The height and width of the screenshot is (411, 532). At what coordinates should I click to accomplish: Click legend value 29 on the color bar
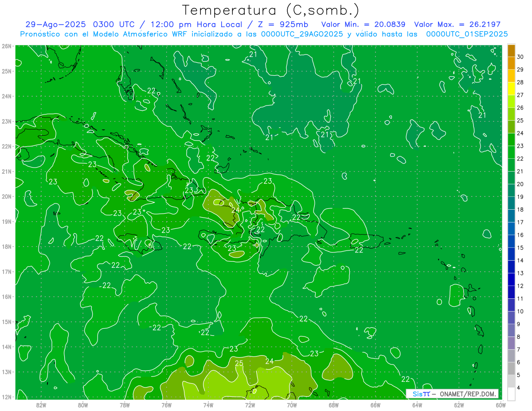coord(520,70)
